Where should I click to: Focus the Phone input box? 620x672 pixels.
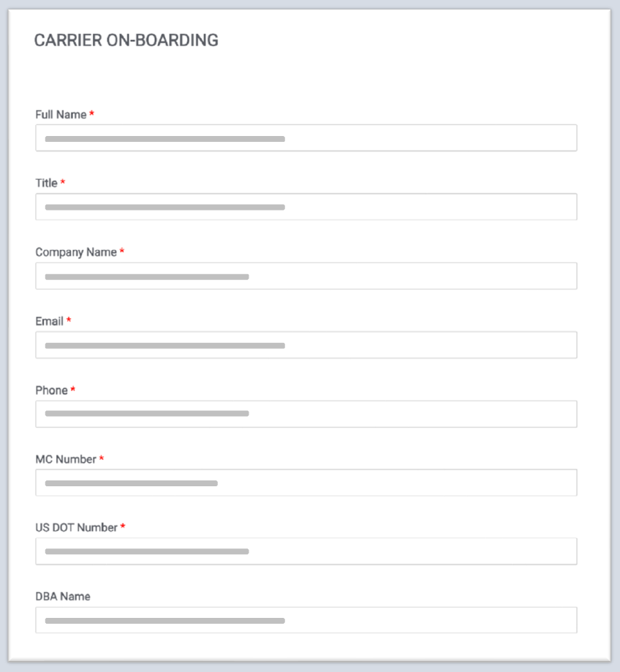(306, 414)
